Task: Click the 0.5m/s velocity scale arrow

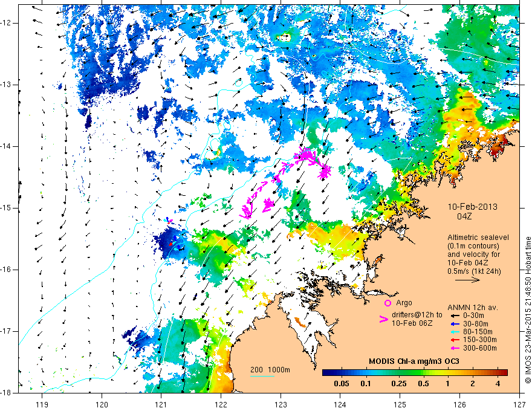Action: pyautogui.click(x=467, y=280)
